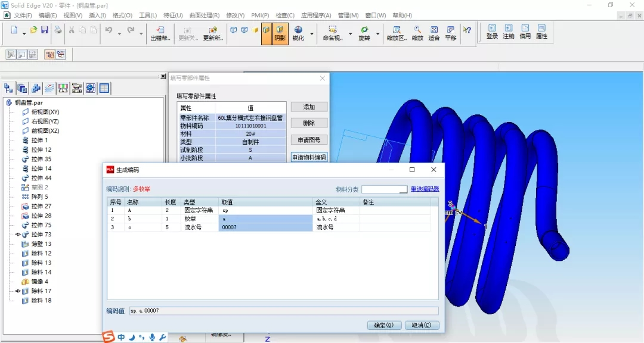Select the 旋转 (Rotate) view tool
The image size is (644, 343).
(x=364, y=33)
